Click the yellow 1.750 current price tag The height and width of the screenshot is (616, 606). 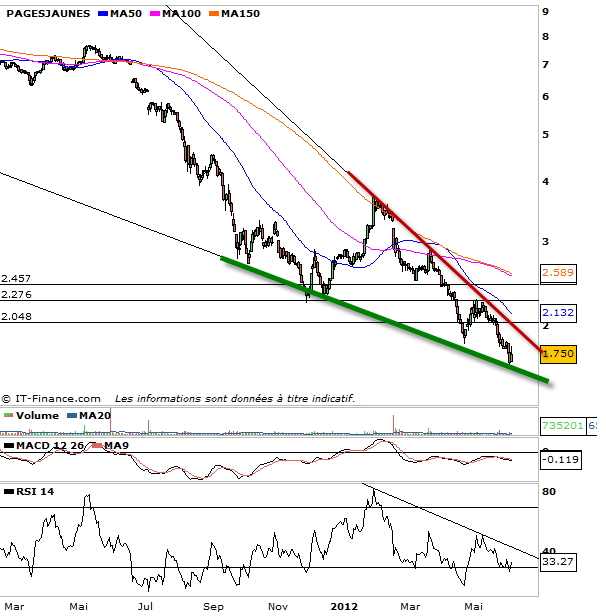tap(557, 354)
